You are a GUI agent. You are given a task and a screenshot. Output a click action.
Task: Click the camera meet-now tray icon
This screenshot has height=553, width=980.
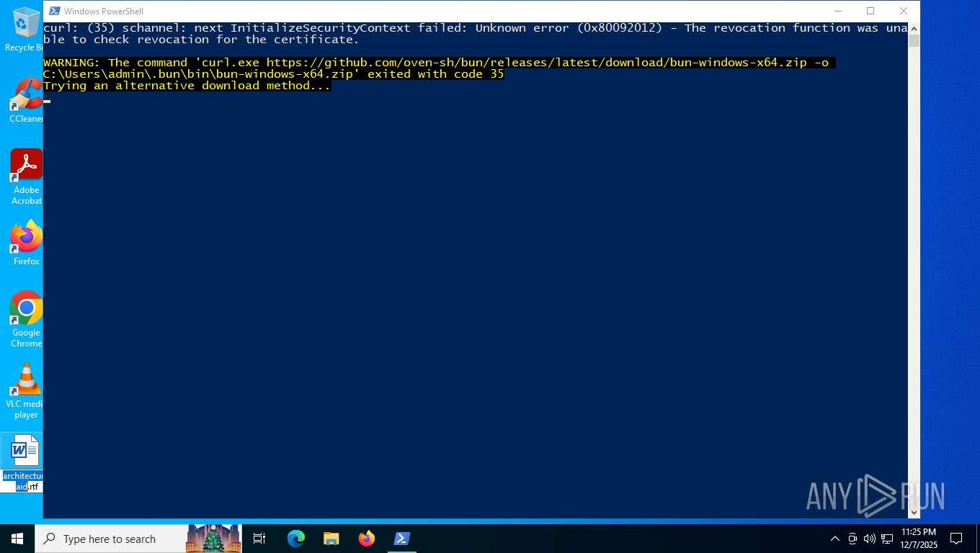(852, 539)
